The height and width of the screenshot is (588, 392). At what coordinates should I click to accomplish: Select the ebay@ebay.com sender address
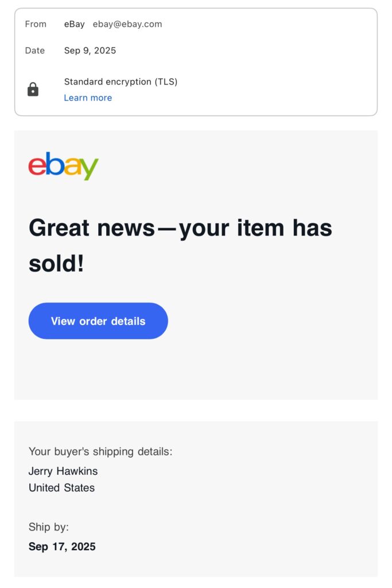[127, 24]
